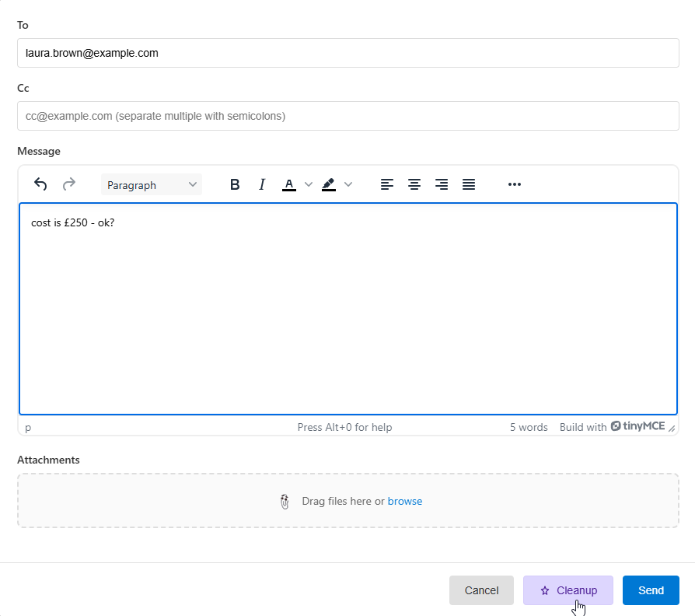Apply the text color button
Viewport: 695px width, 616px height.
(x=289, y=184)
